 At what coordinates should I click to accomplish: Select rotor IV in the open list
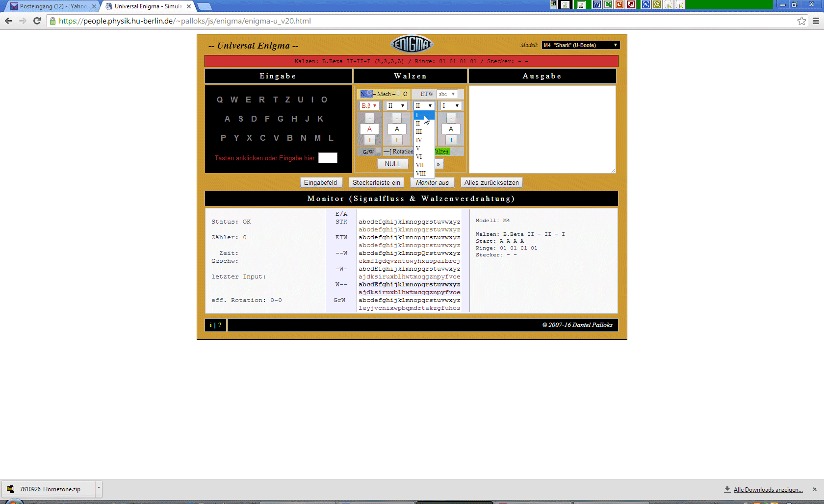[x=424, y=140]
